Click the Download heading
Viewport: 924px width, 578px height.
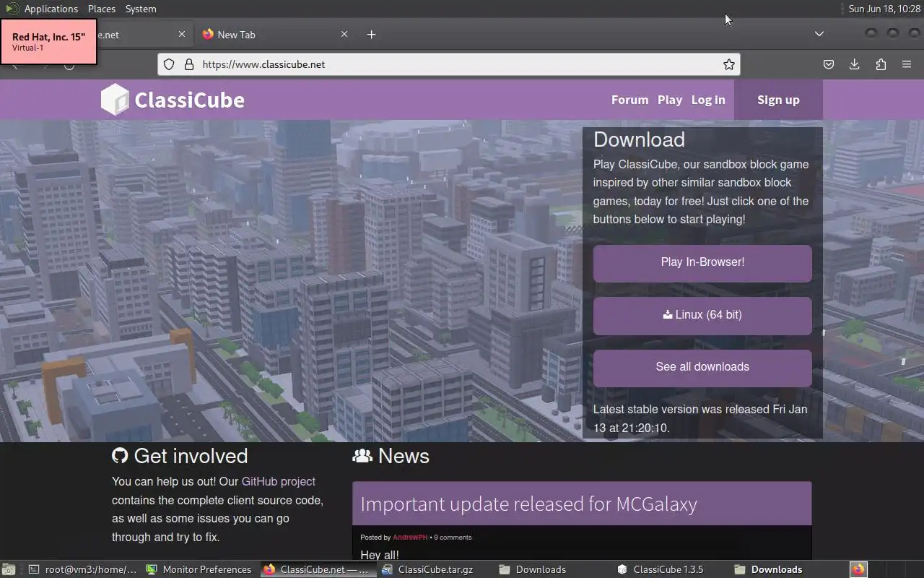click(x=639, y=139)
